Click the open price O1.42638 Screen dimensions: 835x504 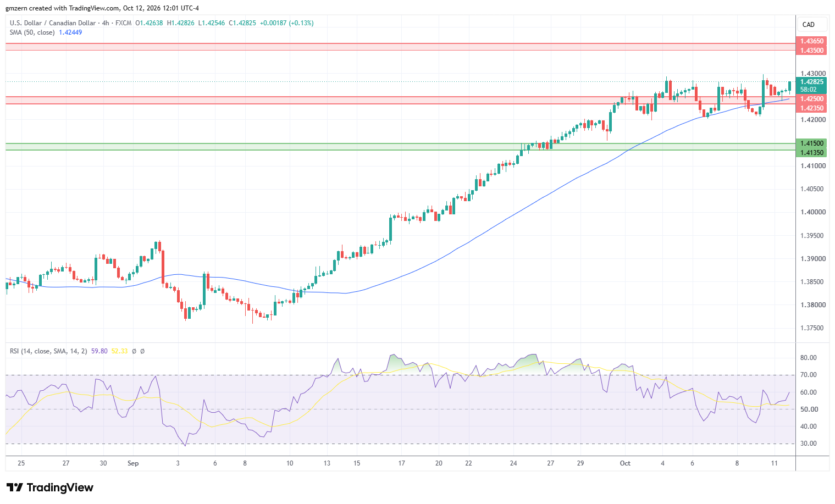tap(149, 23)
